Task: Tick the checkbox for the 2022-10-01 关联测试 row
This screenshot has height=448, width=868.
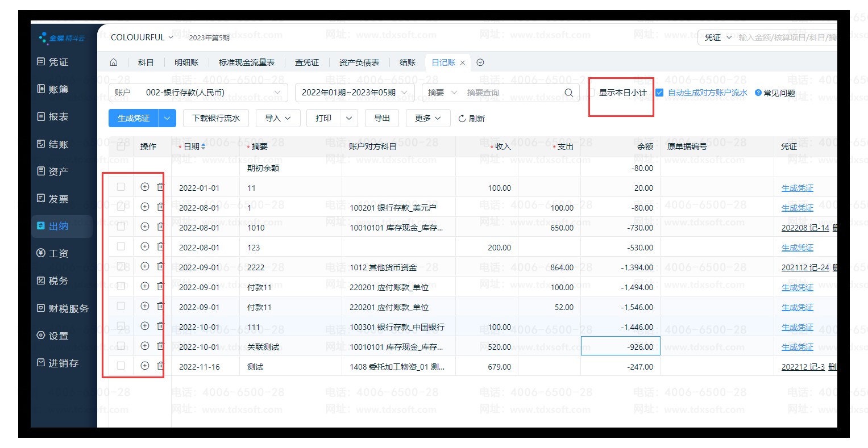Action: click(121, 346)
